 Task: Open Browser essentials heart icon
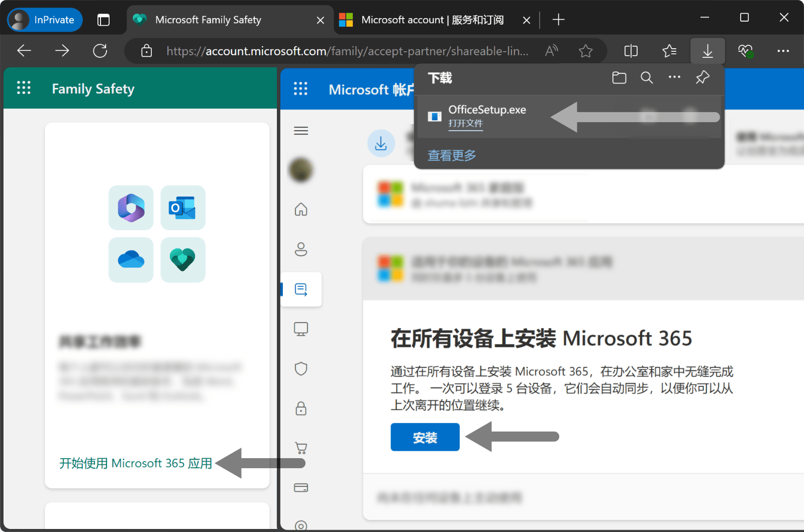point(745,51)
